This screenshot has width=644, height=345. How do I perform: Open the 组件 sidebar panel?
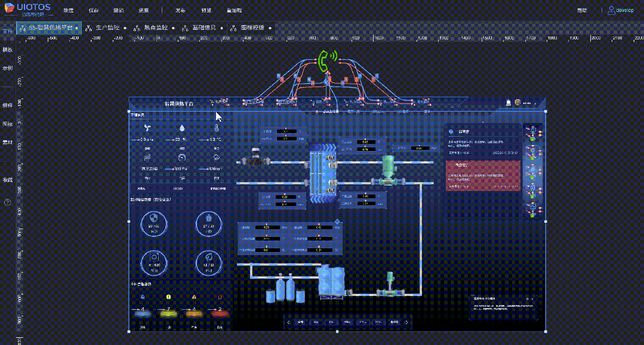pos(7,105)
